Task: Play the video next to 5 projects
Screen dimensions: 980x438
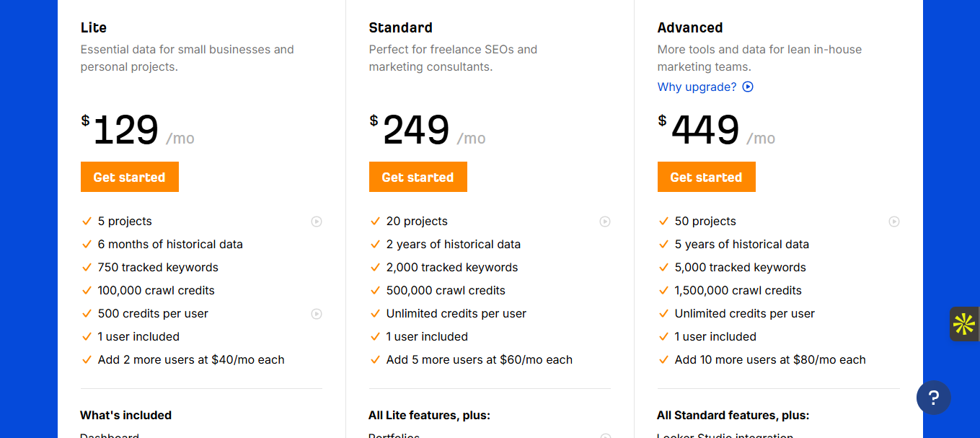Action: (x=317, y=222)
